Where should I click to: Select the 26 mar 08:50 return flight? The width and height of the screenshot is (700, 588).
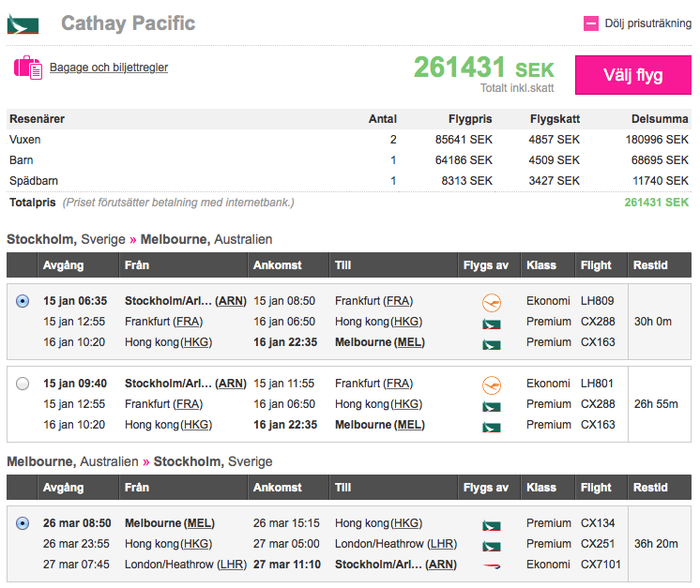(x=23, y=523)
